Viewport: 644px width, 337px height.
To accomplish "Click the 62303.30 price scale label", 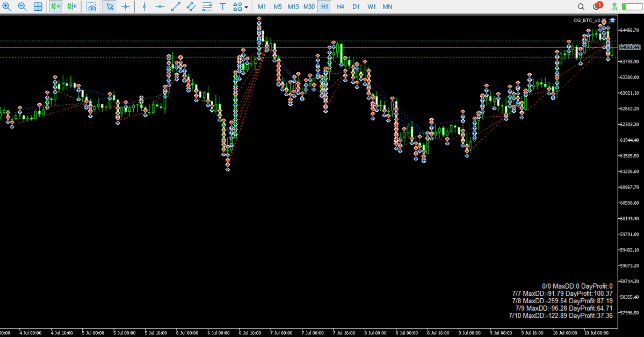I will point(629,125).
